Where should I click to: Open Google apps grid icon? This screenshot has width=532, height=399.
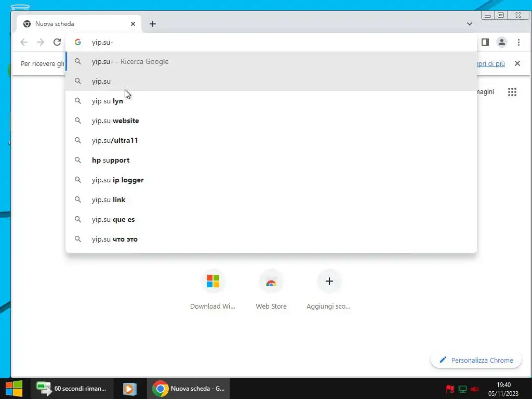pyautogui.click(x=512, y=92)
